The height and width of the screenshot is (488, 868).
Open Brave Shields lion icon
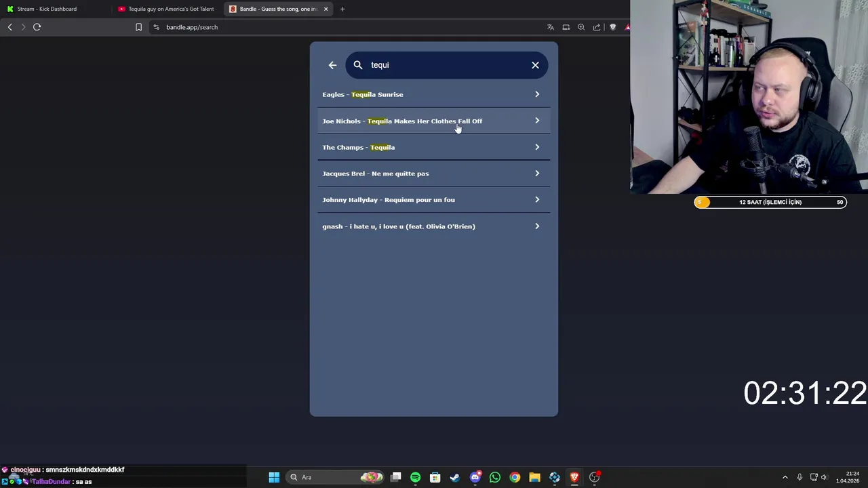(613, 27)
